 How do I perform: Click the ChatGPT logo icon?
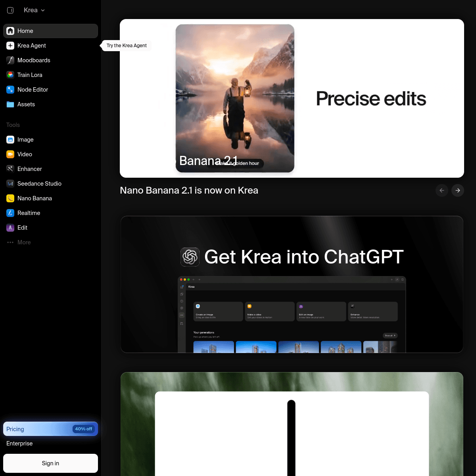click(190, 257)
